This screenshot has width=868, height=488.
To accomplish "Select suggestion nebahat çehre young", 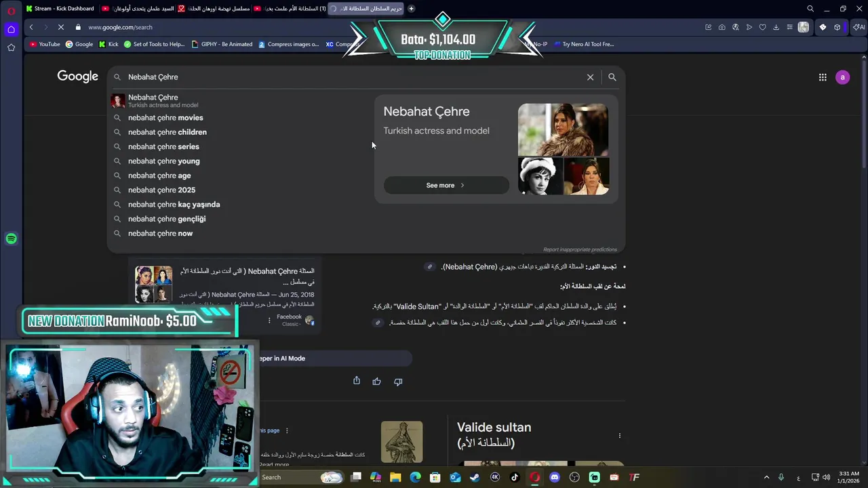I will coord(164,161).
